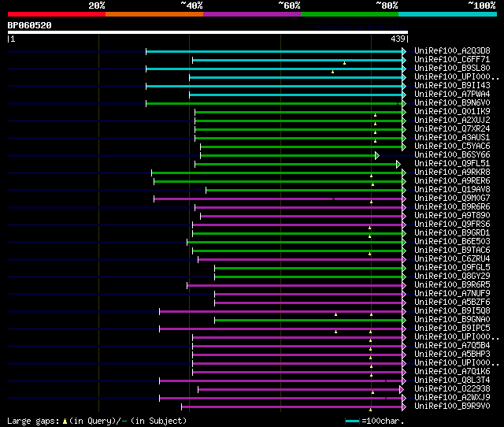This screenshot has width=504, height=427.
Task: Click the UniRef100_A9RER6 label
Action: point(452,181)
